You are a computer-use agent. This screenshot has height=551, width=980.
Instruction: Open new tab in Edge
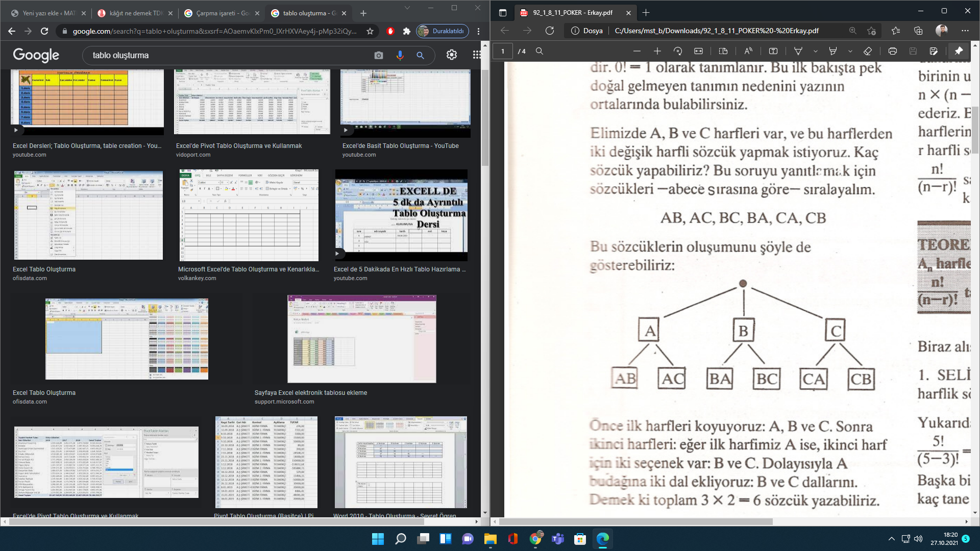coord(646,13)
